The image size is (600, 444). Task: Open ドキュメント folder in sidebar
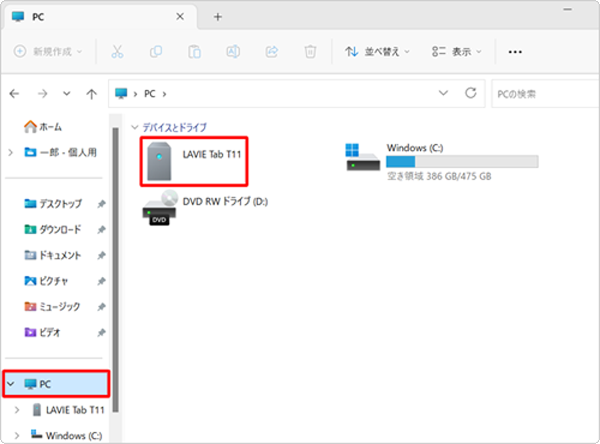click(x=53, y=255)
